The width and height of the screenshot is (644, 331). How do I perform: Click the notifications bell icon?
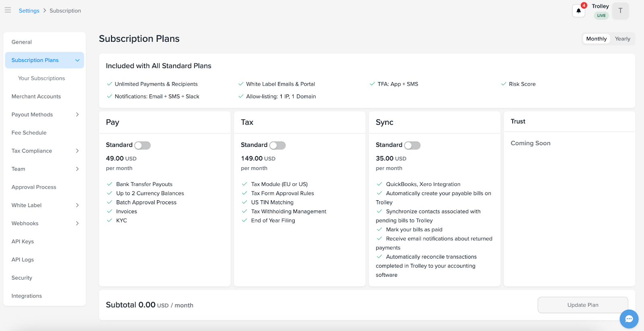[x=578, y=11]
